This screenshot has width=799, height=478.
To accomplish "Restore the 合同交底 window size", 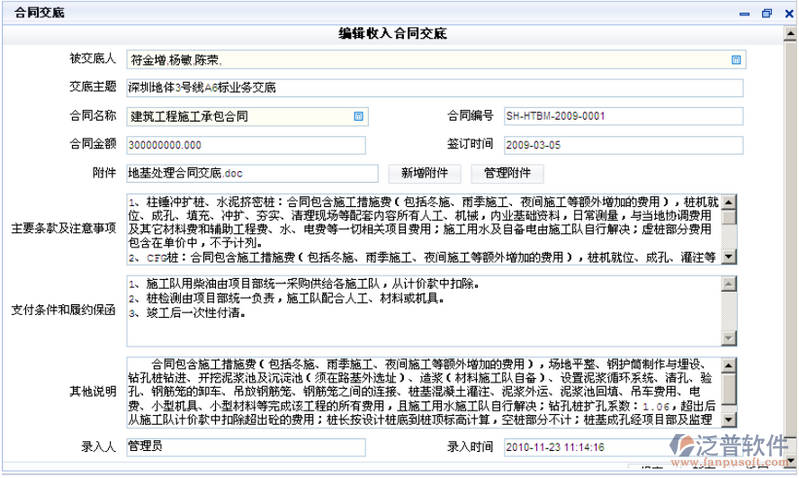I will [766, 13].
